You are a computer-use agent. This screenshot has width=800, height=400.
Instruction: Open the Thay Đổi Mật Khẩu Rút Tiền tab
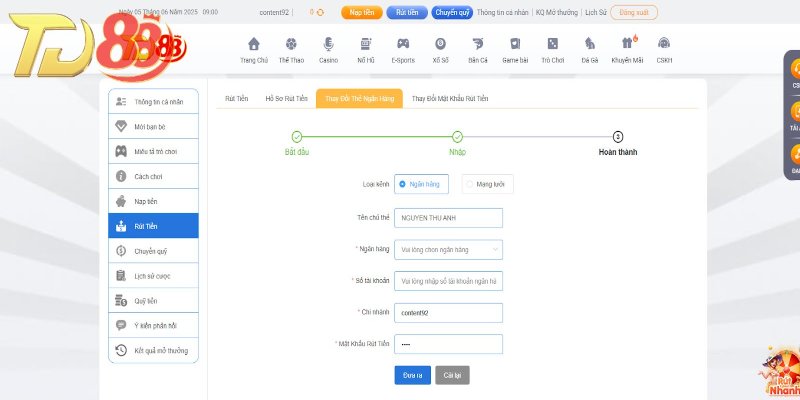click(x=449, y=98)
